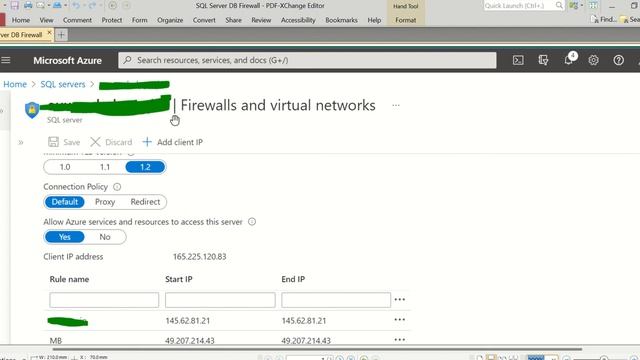Image resolution: width=640 pixels, height=360 pixels.
Task: Click the SQL servers breadcrumb link
Action: point(63,84)
